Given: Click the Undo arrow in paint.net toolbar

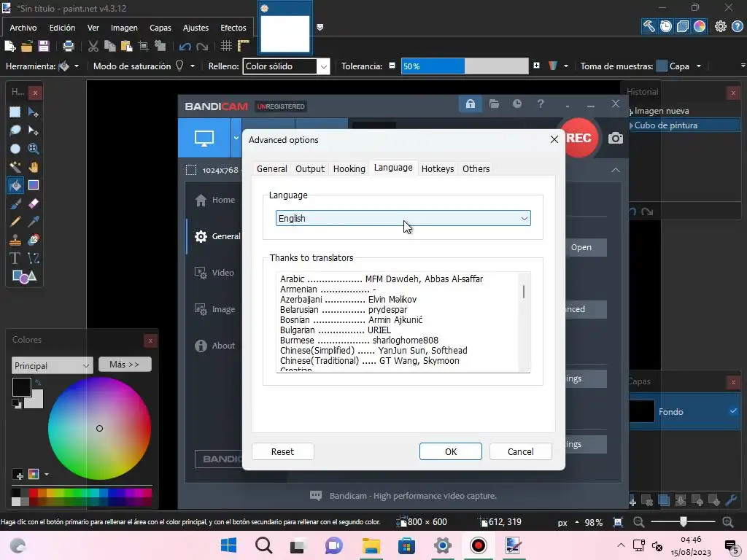Looking at the screenshot, I should point(185,46).
